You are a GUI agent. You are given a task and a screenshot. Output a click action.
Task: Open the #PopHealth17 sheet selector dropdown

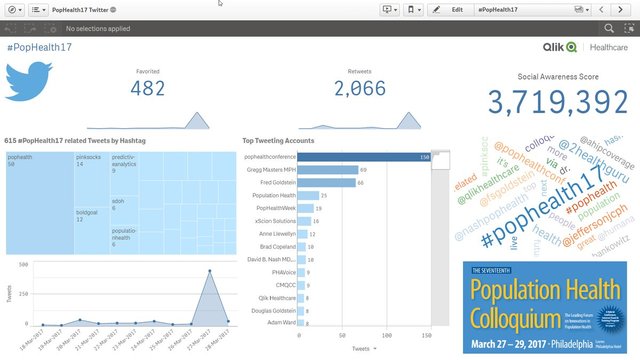coord(532,9)
